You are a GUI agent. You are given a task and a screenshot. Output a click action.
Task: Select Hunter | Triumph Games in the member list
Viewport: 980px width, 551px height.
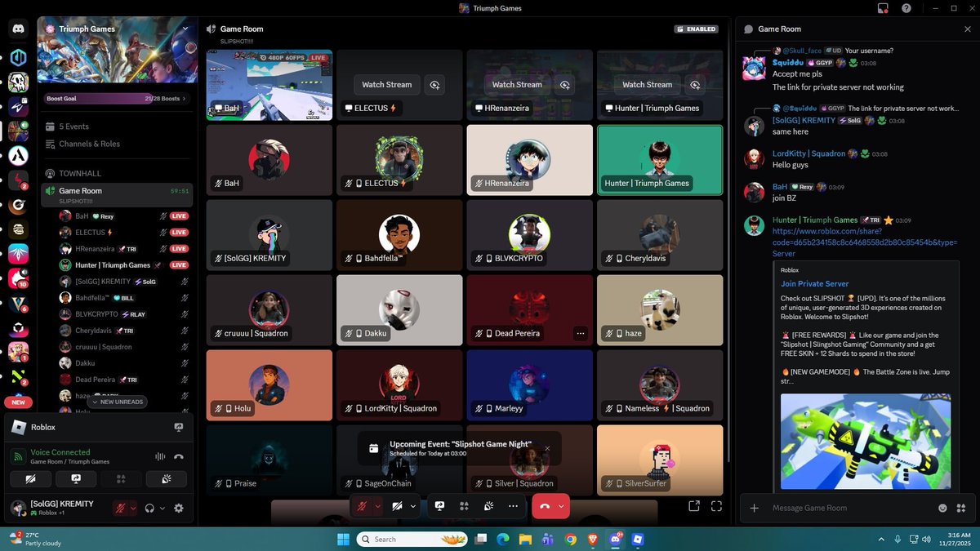pyautogui.click(x=124, y=264)
